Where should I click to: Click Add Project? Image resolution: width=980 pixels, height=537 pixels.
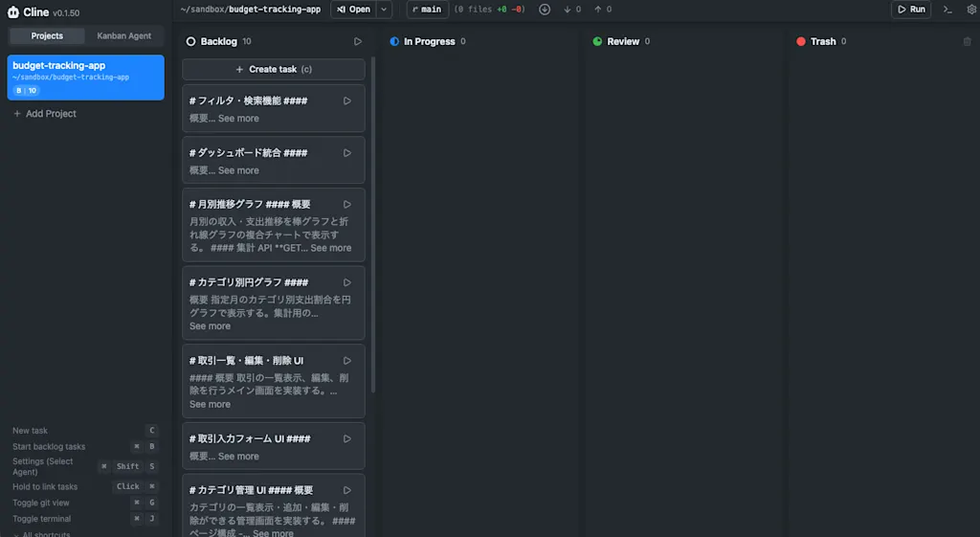click(44, 114)
